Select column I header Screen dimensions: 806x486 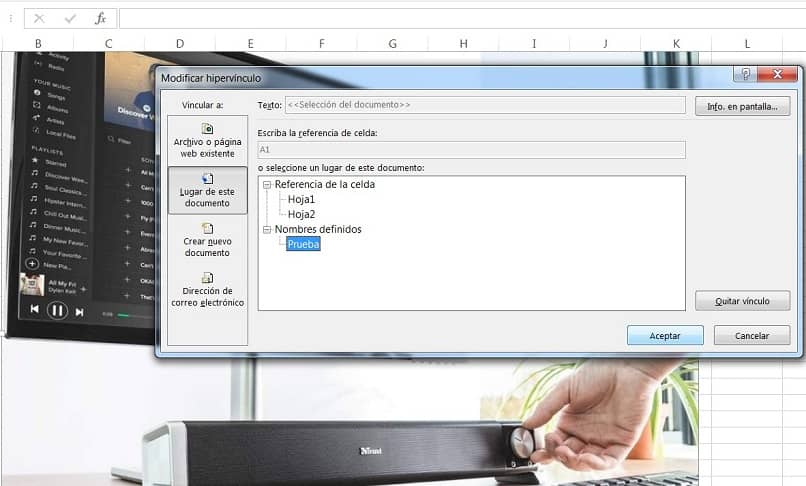(x=534, y=44)
